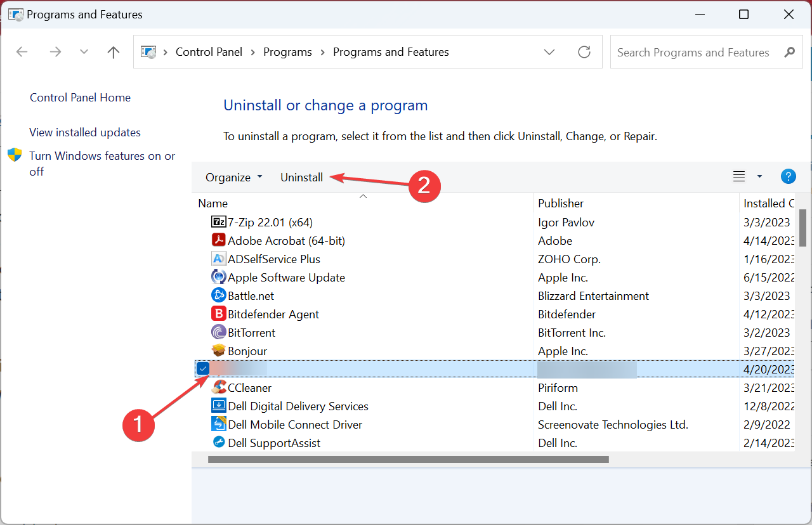Click the Apple Software Update icon
Screen dimensions: 812x525
(x=219, y=277)
